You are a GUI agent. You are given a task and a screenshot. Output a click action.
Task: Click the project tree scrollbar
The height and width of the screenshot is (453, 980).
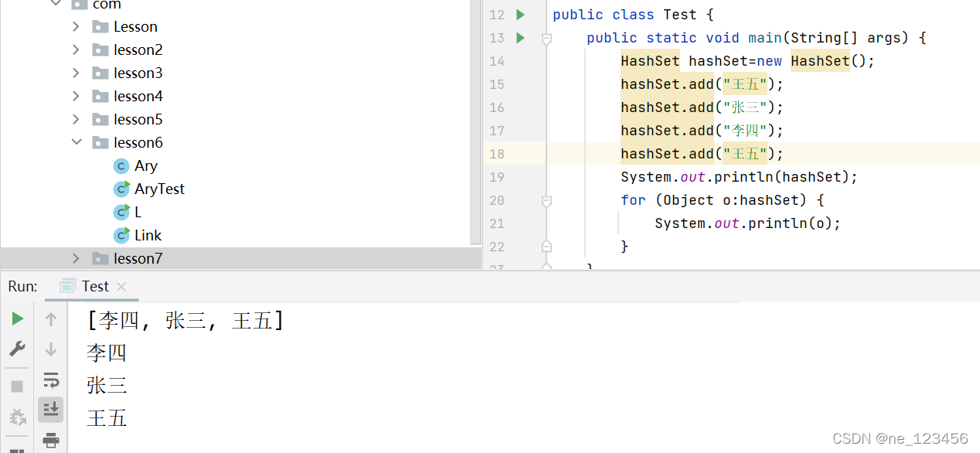[x=474, y=116]
